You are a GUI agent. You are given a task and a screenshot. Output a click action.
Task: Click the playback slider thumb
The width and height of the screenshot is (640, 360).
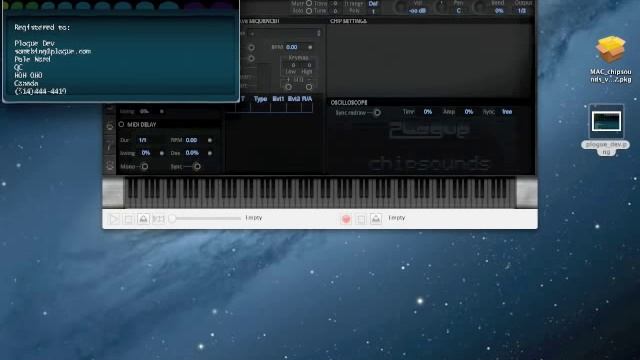click(x=172, y=219)
